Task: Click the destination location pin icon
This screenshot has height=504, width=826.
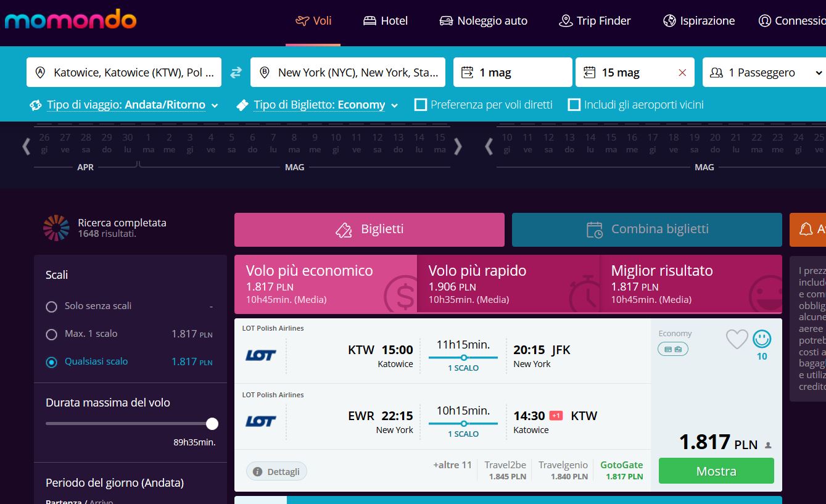Action: (x=265, y=73)
